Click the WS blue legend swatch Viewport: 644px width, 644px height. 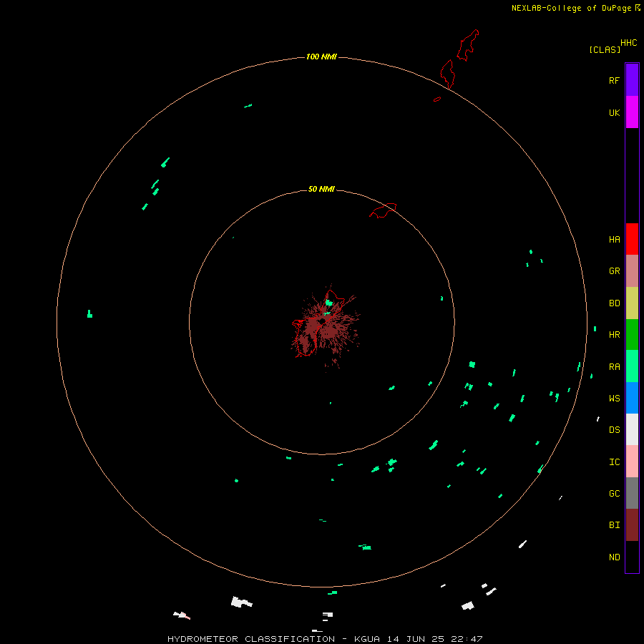tap(632, 398)
